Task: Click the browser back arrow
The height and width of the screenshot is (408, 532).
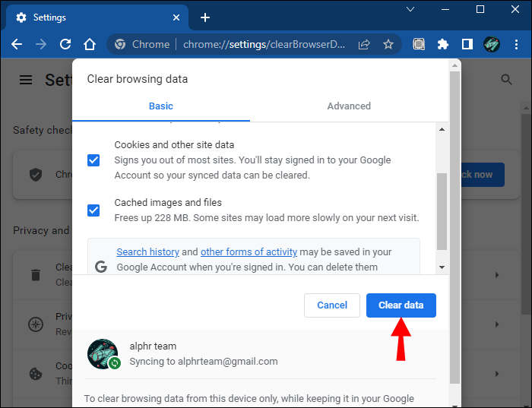Action: 17,44
